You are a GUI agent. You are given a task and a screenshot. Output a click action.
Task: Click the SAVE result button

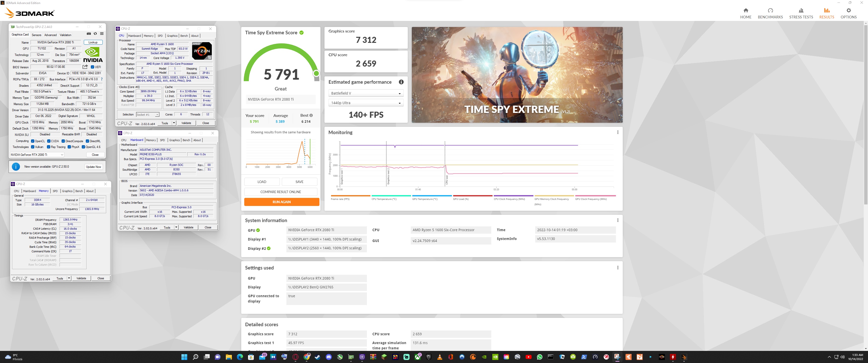299,182
